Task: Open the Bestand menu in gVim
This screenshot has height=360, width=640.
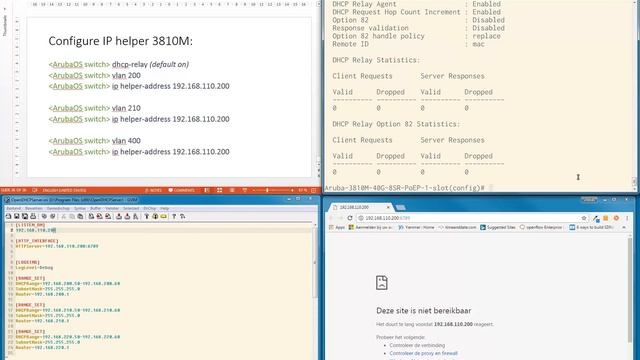Action: (13, 209)
